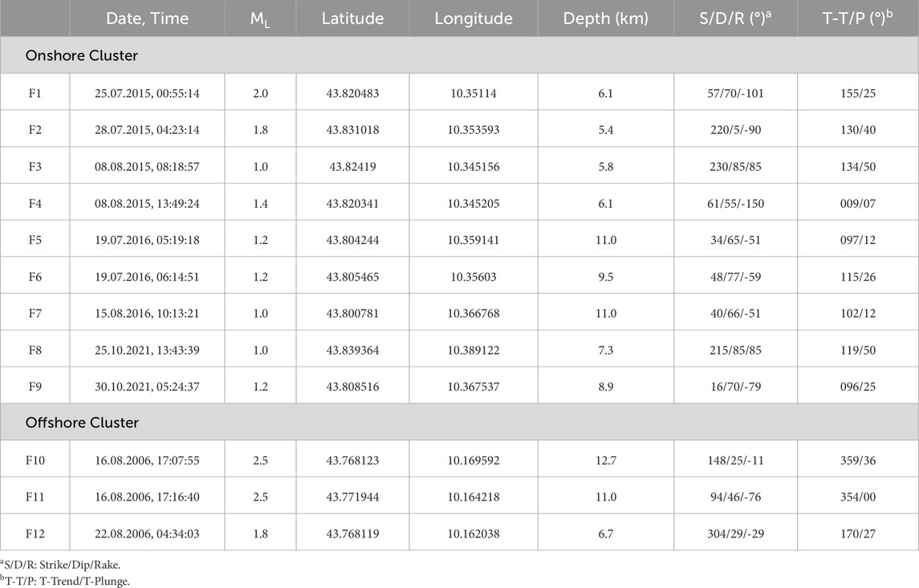
Task: Click the 'Date, Time' column header
Action: click(147, 18)
